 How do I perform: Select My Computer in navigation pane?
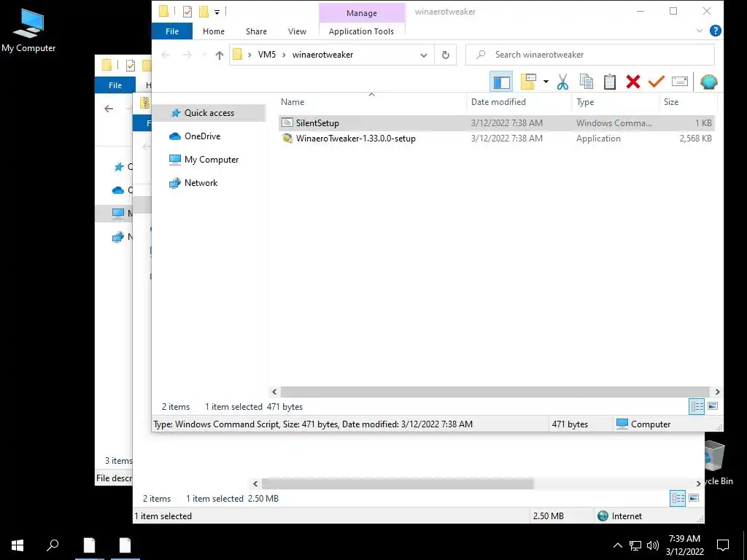pyautogui.click(x=212, y=160)
